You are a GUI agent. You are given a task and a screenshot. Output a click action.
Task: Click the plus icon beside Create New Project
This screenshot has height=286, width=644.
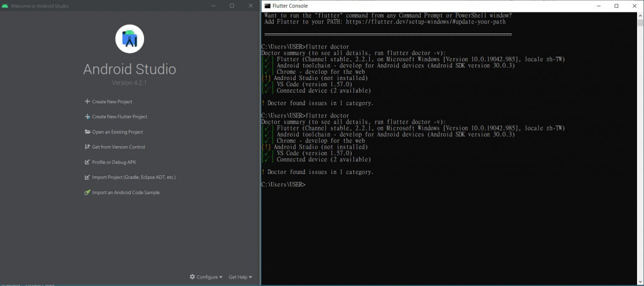click(x=87, y=101)
